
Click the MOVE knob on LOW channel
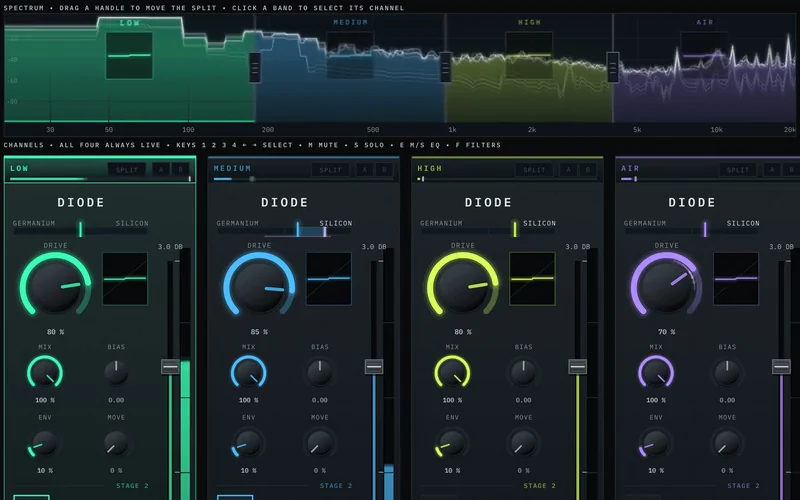(116, 443)
